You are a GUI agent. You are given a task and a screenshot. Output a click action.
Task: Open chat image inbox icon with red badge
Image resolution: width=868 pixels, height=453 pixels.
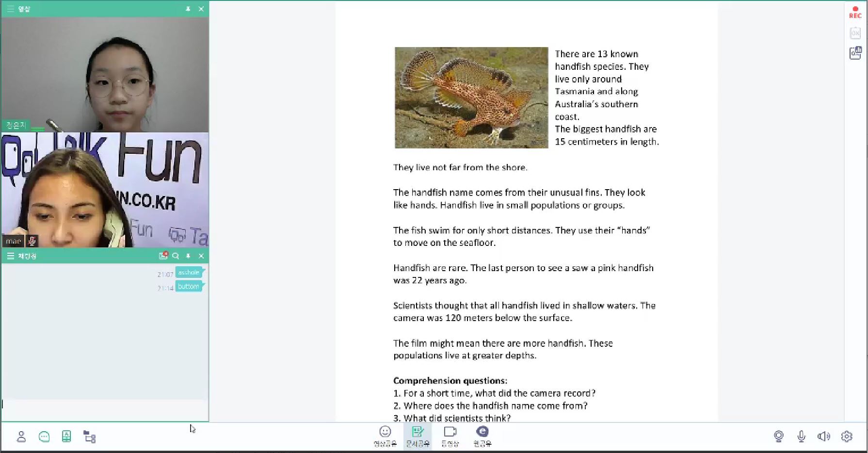click(x=163, y=256)
